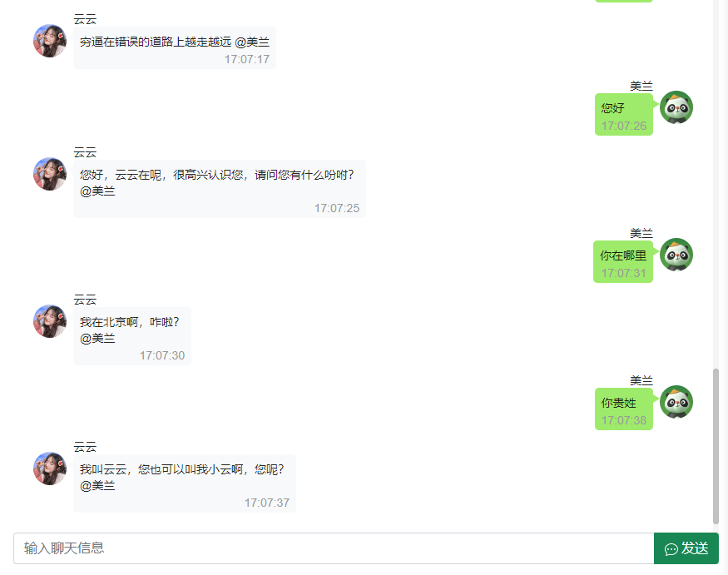Click the 穷逼在错误的道路上越走越远 message bubble

(175, 47)
